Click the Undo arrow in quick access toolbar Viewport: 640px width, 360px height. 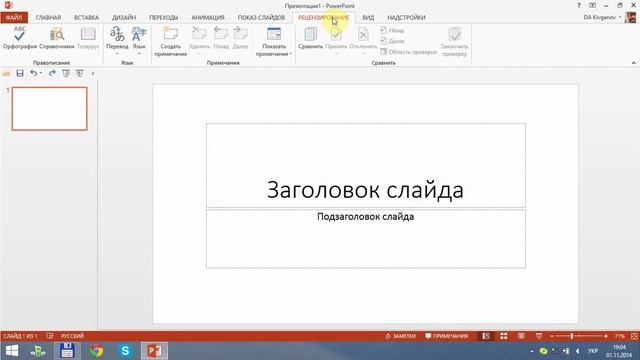(33, 73)
